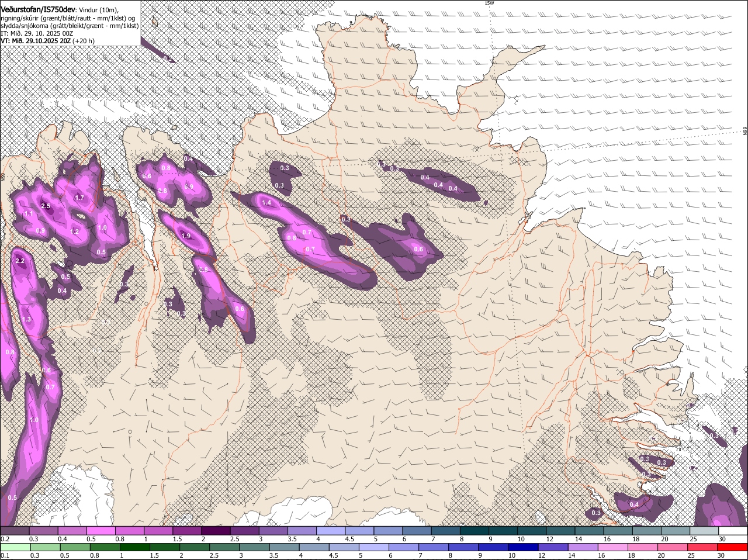Pick upper legend swatch between 3.5 and 4

(302, 531)
